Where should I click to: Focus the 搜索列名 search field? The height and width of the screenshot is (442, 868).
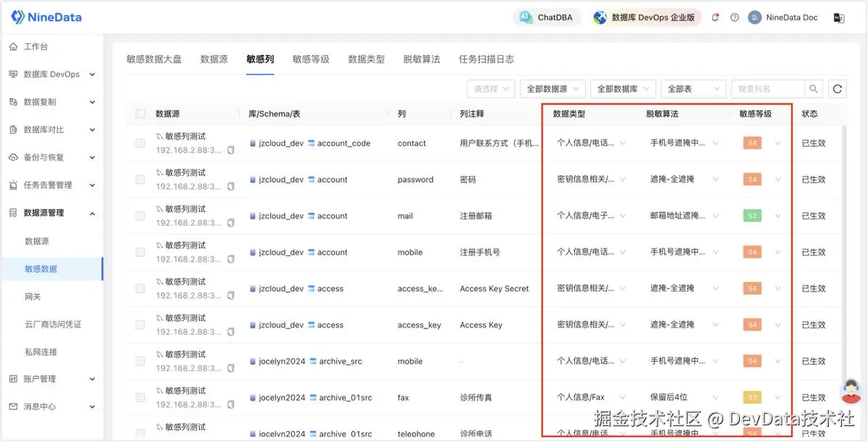[x=767, y=89]
